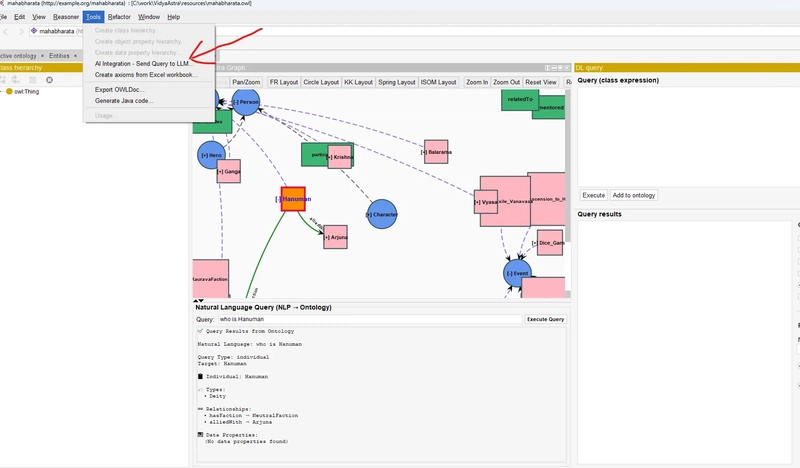Select the Balarama individual node
Viewport: 800px width, 468px height.
click(436, 152)
